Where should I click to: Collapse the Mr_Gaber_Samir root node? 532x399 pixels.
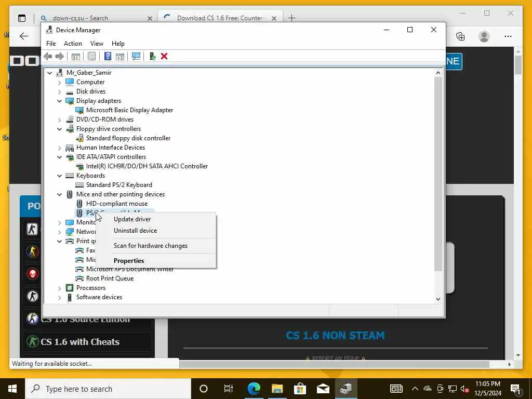coord(50,73)
